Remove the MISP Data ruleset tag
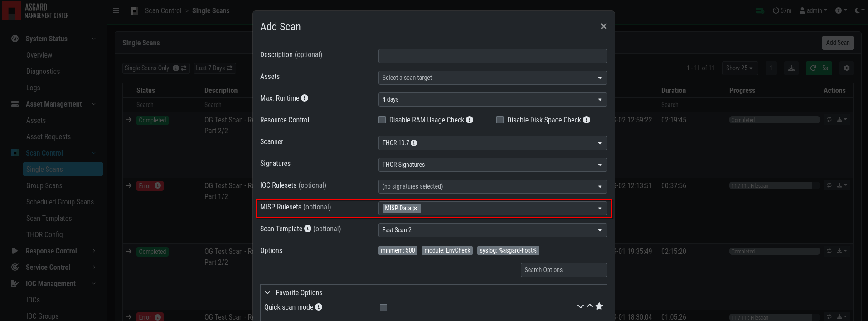Screen dimensions: 868x321 coord(415,209)
